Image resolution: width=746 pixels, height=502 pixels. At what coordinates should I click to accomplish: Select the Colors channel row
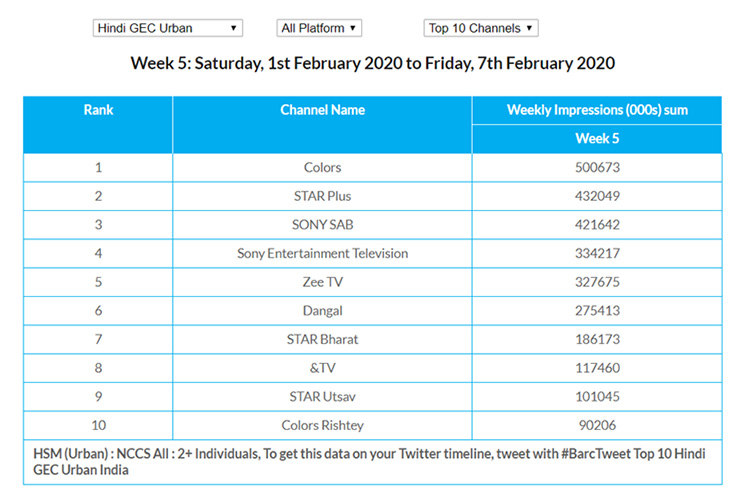[x=322, y=167]
